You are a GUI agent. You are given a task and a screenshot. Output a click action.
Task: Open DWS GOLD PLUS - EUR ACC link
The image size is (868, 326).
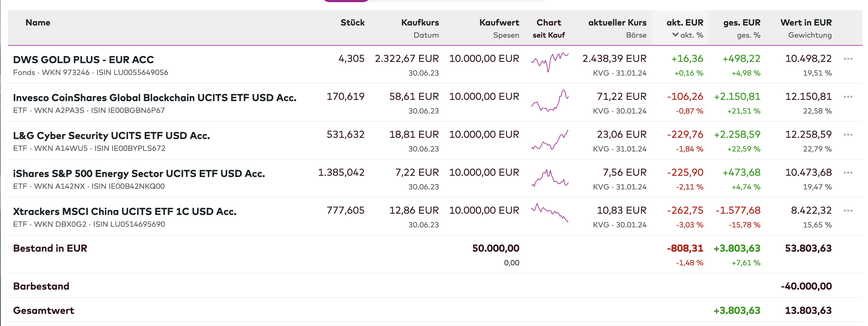83,60
